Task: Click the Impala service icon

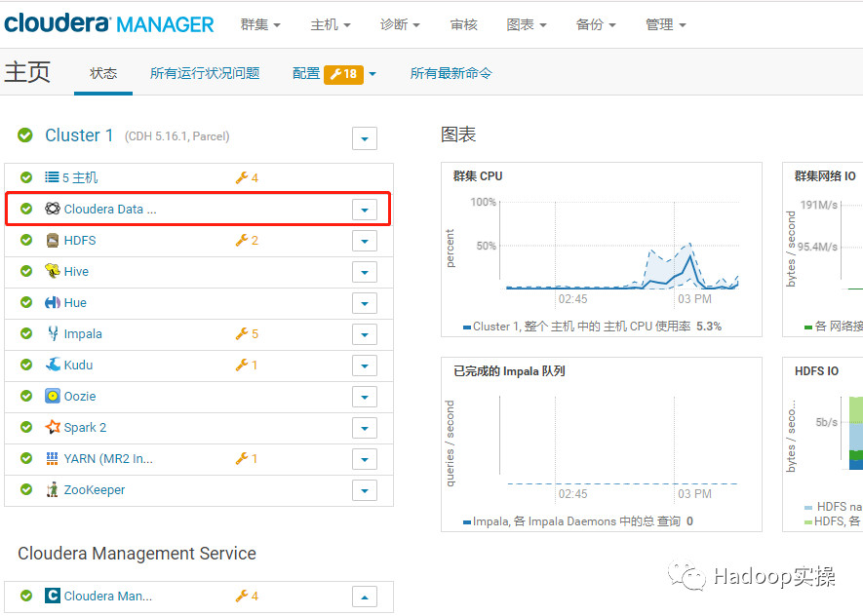Action: tap(52, 333)
